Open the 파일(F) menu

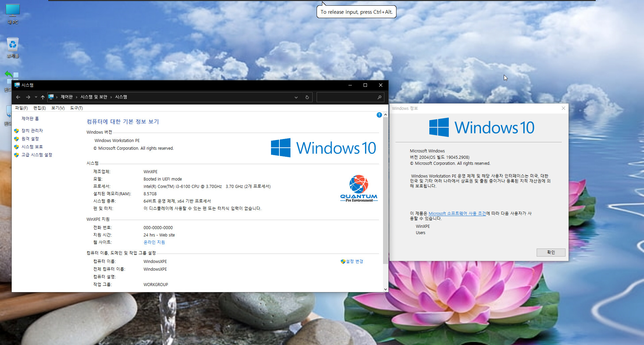coord(21,108)
